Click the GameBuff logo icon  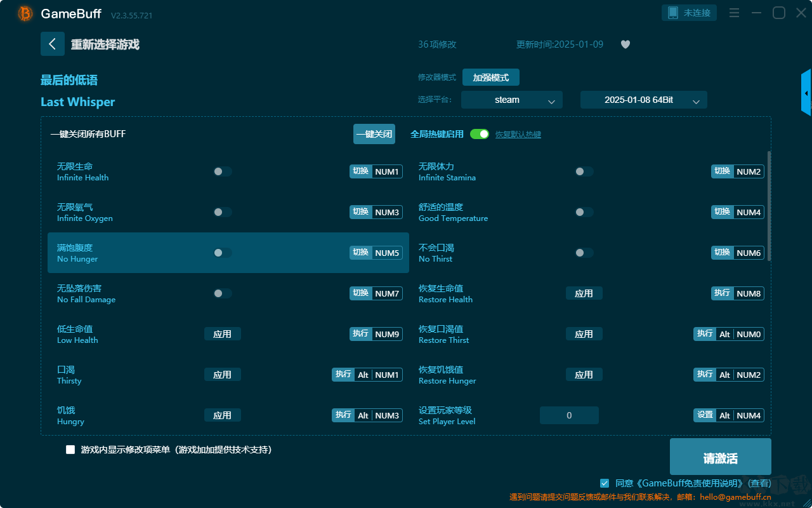click(25, 13)
